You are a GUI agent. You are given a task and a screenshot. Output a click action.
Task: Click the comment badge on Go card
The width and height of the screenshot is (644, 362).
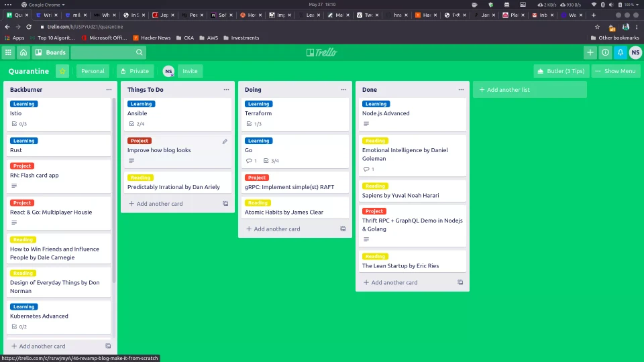(252, 160)
